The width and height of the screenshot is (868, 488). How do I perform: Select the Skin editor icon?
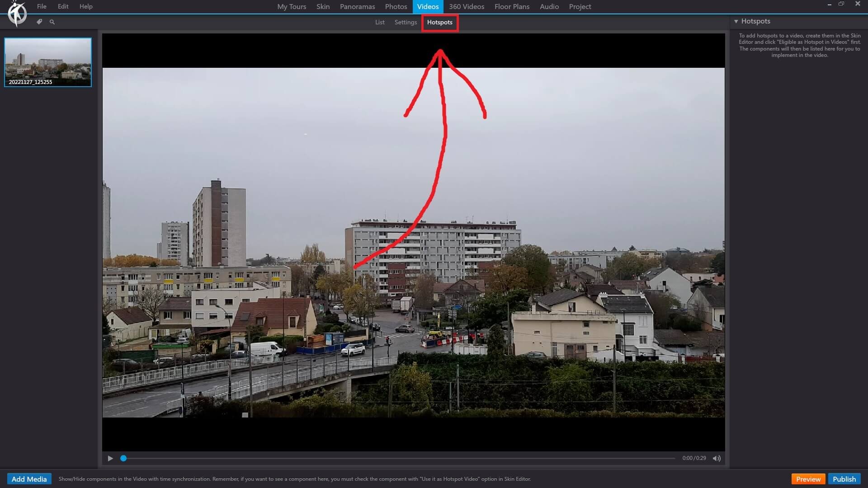39,22
